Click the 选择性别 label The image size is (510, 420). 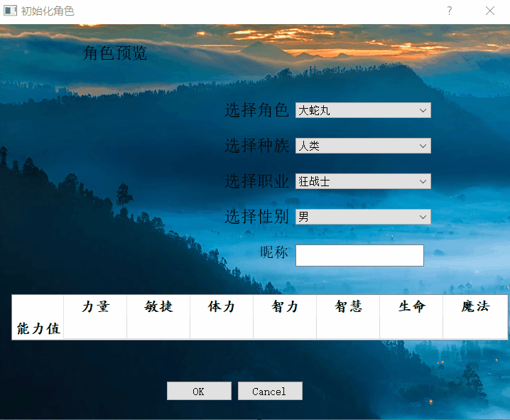pos(257,217)
